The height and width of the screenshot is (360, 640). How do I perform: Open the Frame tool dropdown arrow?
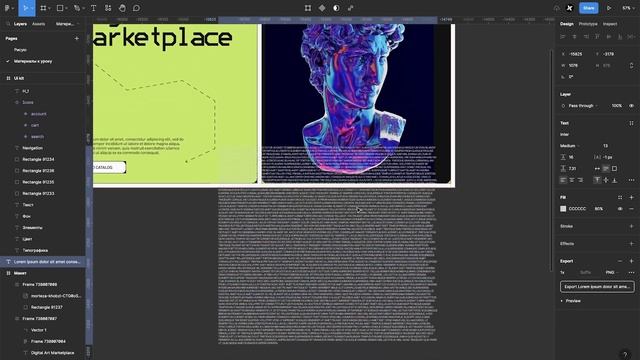tap(49, 8)
